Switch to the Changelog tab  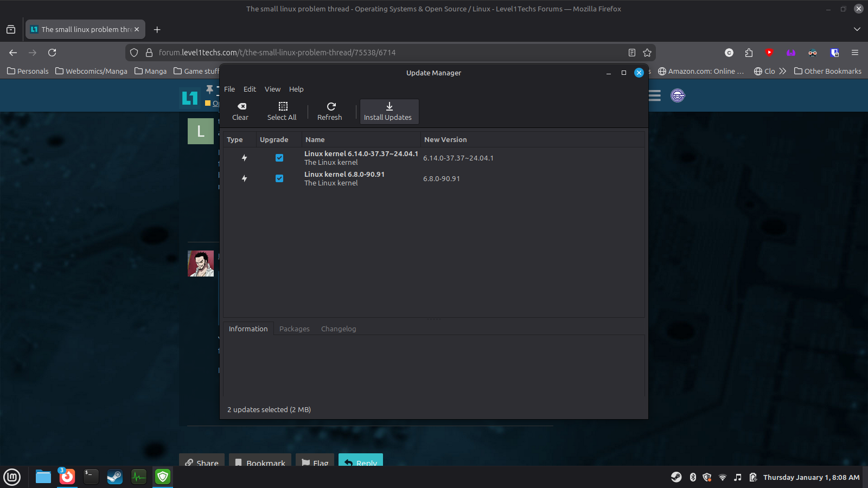[339, 329]
